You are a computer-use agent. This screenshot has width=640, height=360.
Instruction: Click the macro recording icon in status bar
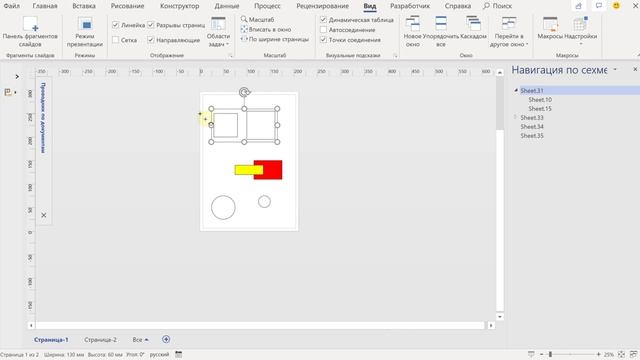[179, 354]
